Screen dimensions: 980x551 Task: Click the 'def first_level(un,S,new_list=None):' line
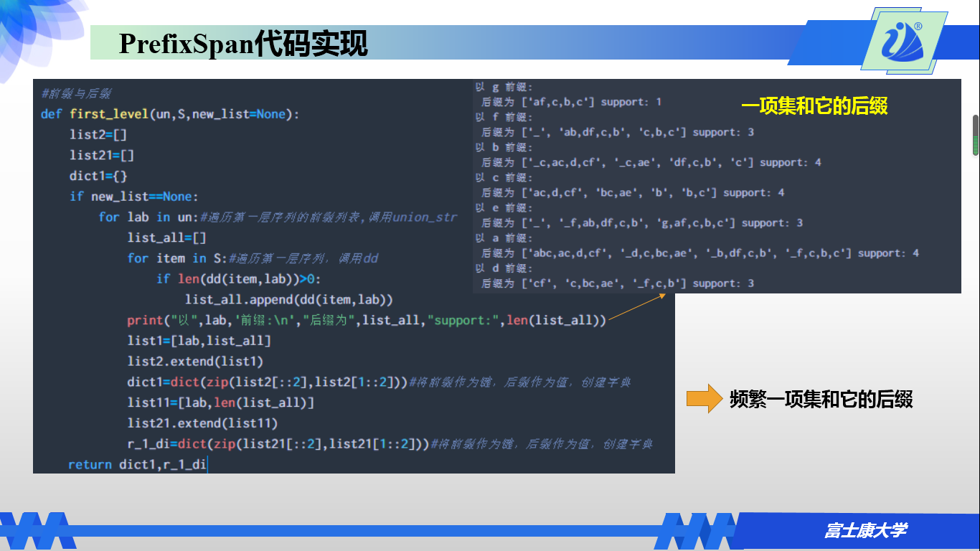coord(170,114)
